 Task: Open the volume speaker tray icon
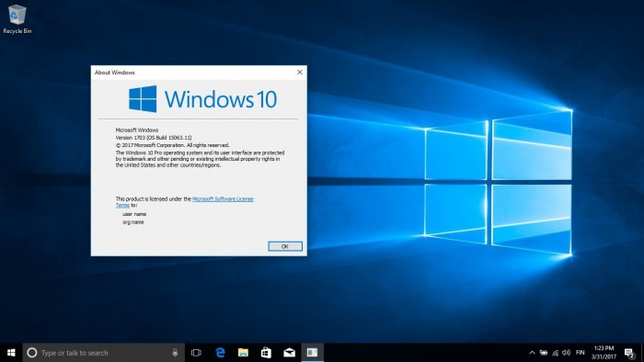(x=567, y=353)
